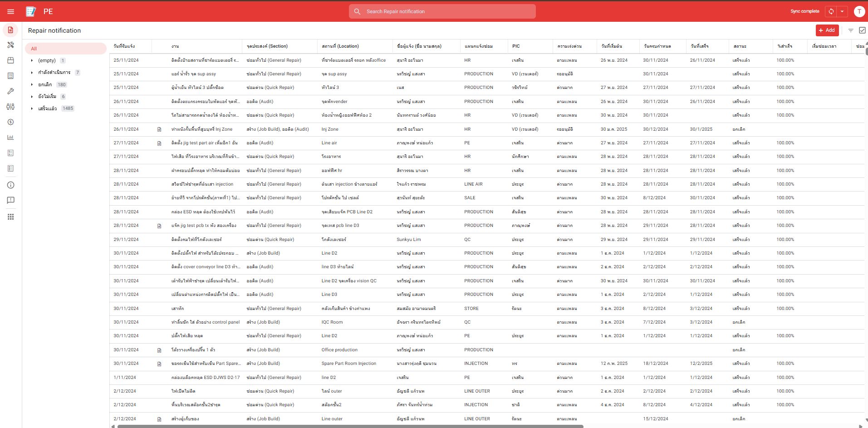Select the (empty) group with 1 item
868x428 pixels.
tap(66, 60)
